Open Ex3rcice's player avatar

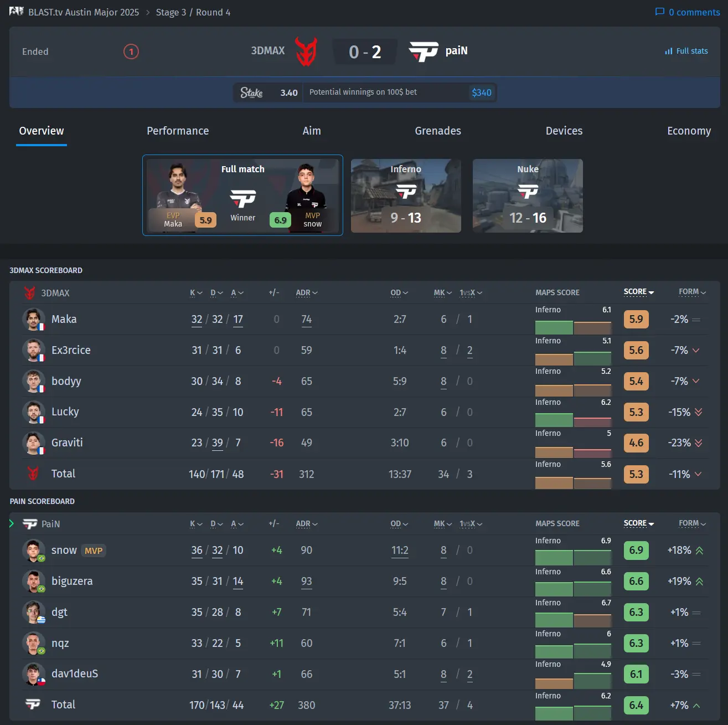[33, 350]
